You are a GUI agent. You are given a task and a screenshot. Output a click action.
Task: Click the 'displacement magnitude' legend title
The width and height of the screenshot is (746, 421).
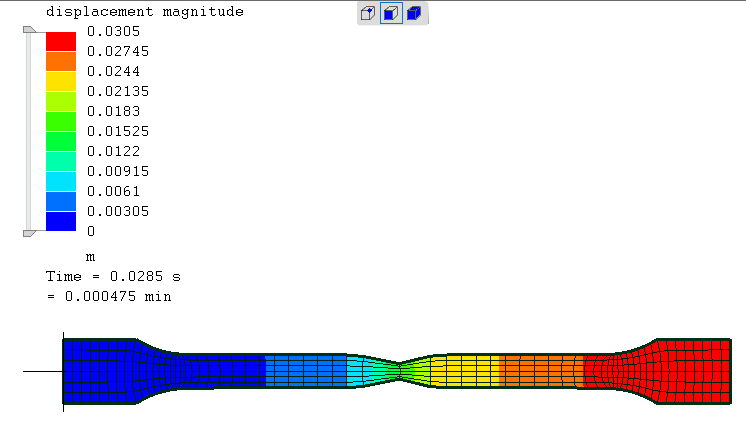point(144,12)
